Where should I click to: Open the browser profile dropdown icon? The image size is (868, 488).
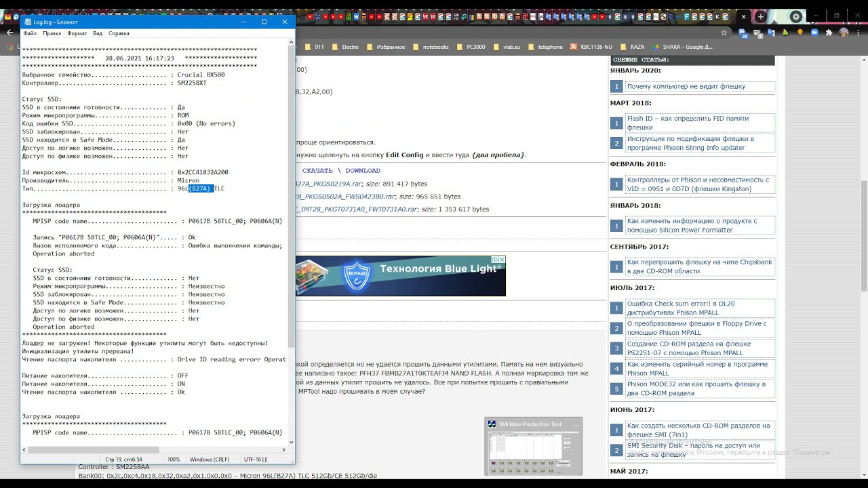(796, 16)
